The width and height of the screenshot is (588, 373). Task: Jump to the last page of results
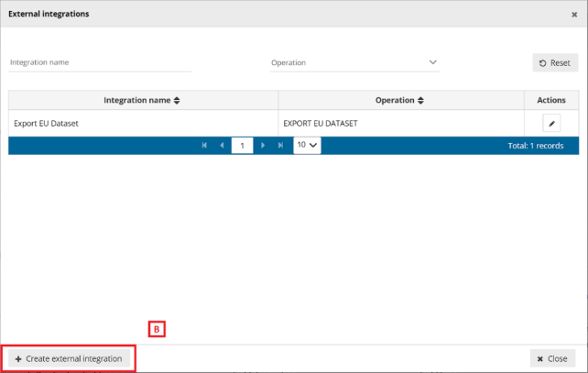coord(280,146)
